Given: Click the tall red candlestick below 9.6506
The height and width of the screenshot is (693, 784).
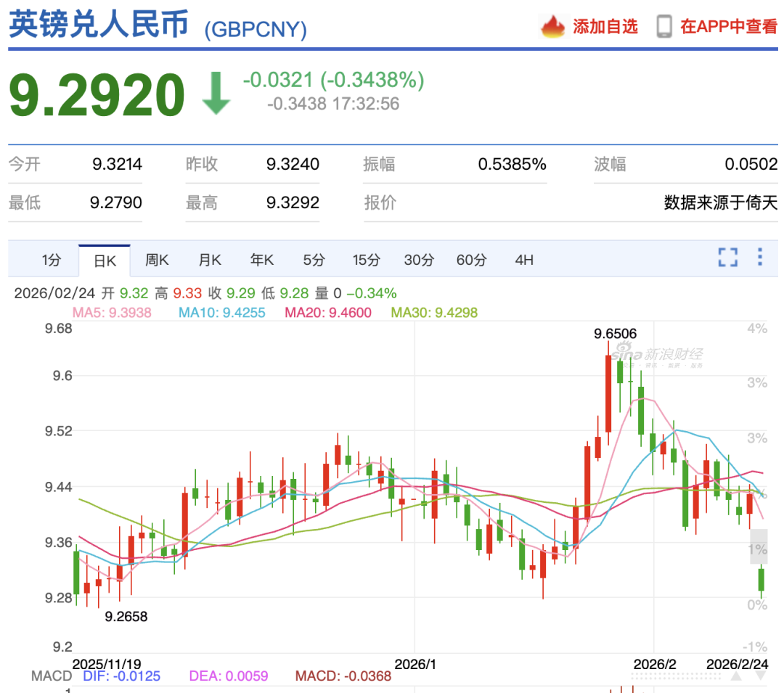Looking at the screenshot, I should (x=608, y=394).
